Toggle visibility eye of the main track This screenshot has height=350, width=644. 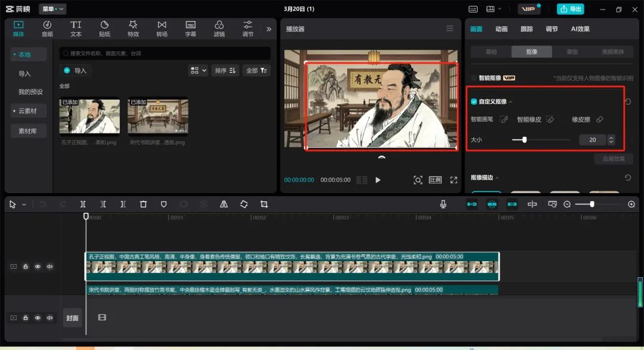point(38,318)
